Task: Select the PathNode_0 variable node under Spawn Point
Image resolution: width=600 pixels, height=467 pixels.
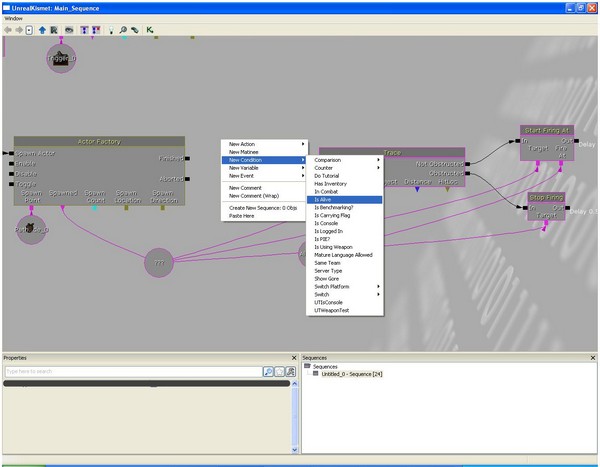Action: point(31,230)
